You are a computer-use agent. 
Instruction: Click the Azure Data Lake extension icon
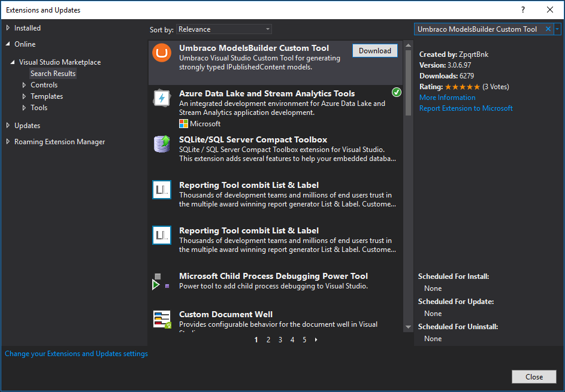161,98
